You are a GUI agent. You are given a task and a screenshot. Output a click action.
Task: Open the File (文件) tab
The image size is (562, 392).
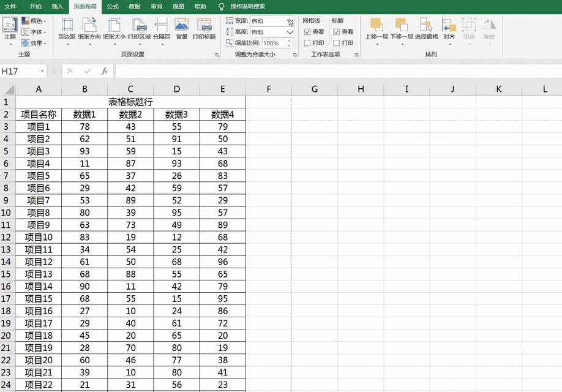point(10,7)
